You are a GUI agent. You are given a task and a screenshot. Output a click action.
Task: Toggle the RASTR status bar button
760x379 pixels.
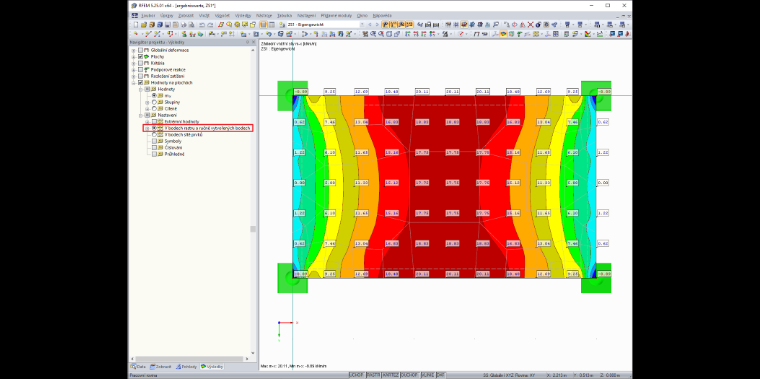[373, 375]
